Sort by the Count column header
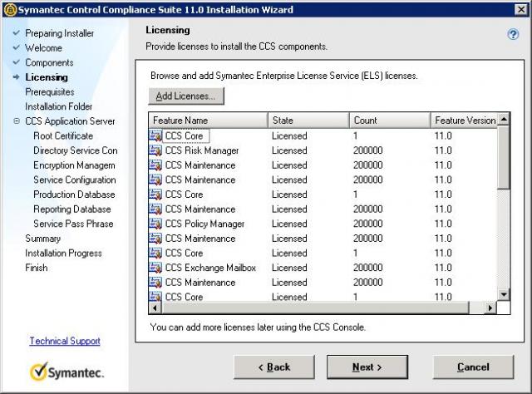 click(x=390, y=121)
